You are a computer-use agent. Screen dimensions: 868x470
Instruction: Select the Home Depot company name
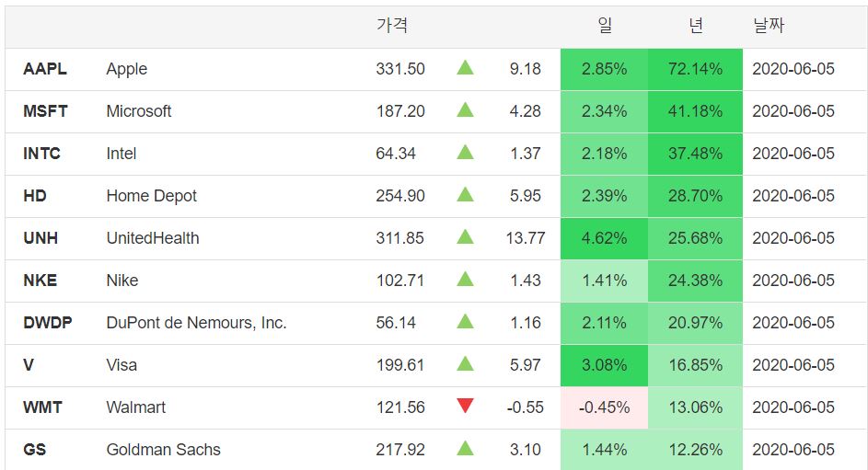151,196
